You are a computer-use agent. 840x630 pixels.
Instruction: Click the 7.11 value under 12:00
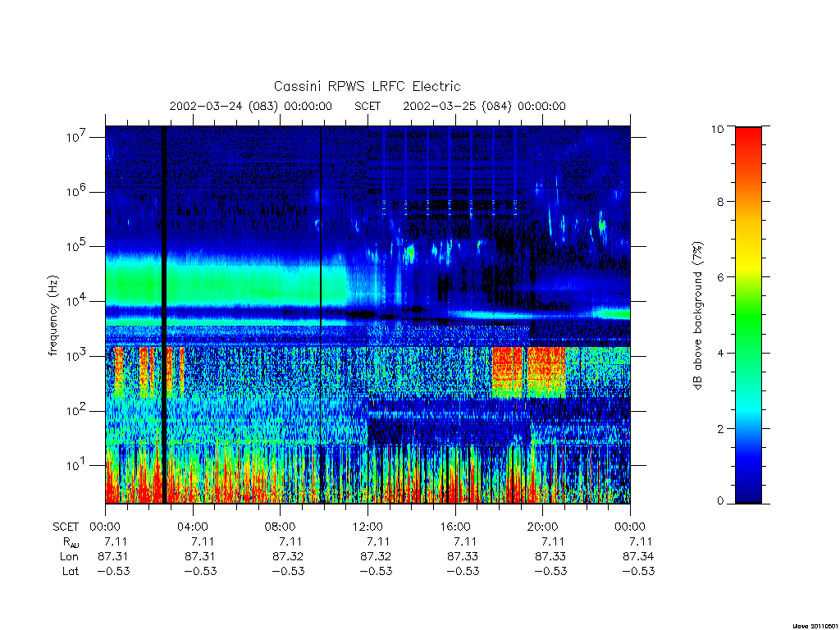click(x=378, y=541)
